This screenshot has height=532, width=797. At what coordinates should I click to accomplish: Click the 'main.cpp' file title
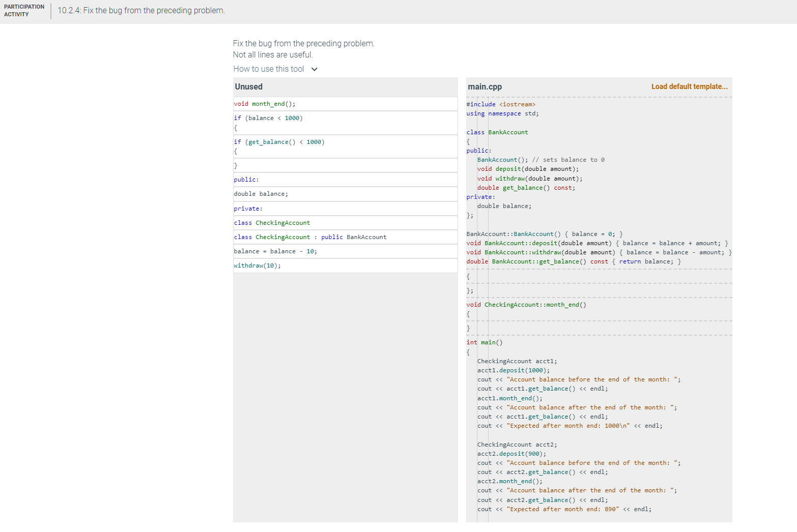[485, 87]
